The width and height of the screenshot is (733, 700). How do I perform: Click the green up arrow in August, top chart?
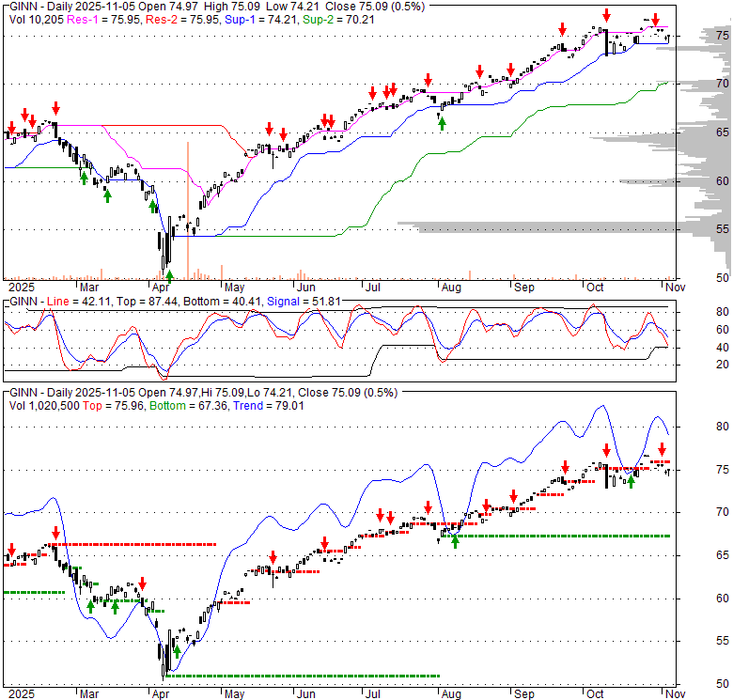(x=442, y=121)
